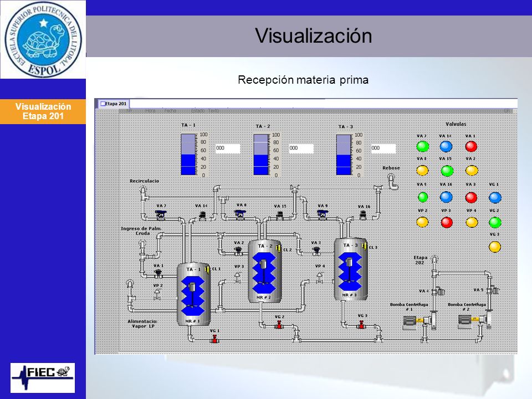532x399 pixels.
Task: Toggle the green VA 9 indicator light
Action: [x=423, y=197]
